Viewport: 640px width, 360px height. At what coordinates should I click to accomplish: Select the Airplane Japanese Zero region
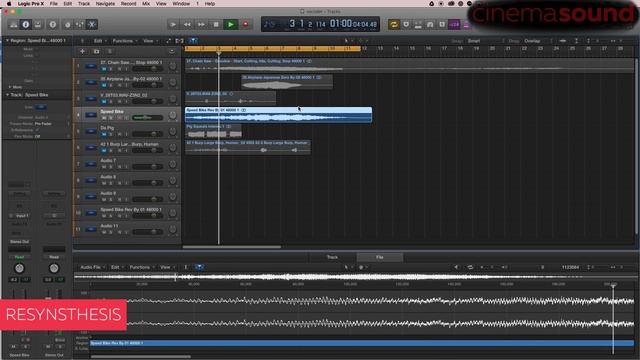(287, 82)
